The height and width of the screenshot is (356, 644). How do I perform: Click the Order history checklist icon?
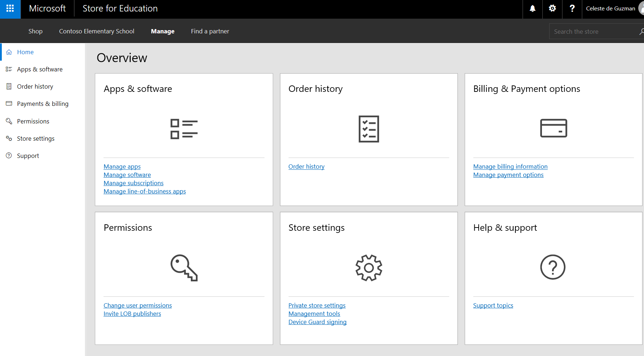[369, 129]
